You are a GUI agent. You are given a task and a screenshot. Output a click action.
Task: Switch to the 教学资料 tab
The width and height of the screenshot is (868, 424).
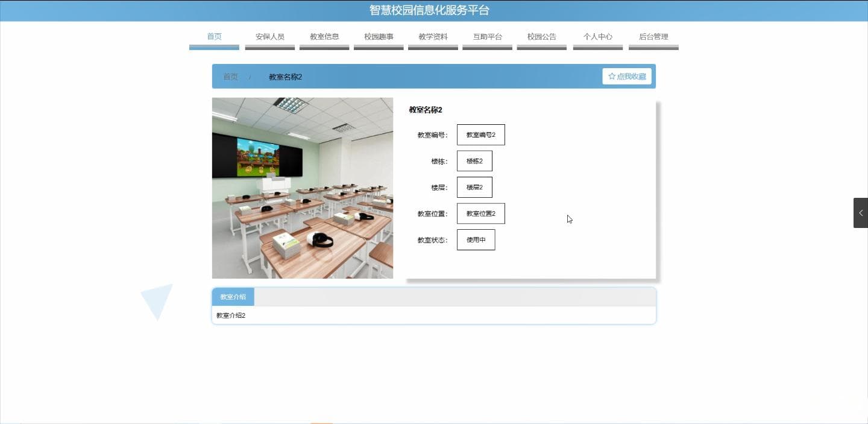coord(433,37)
